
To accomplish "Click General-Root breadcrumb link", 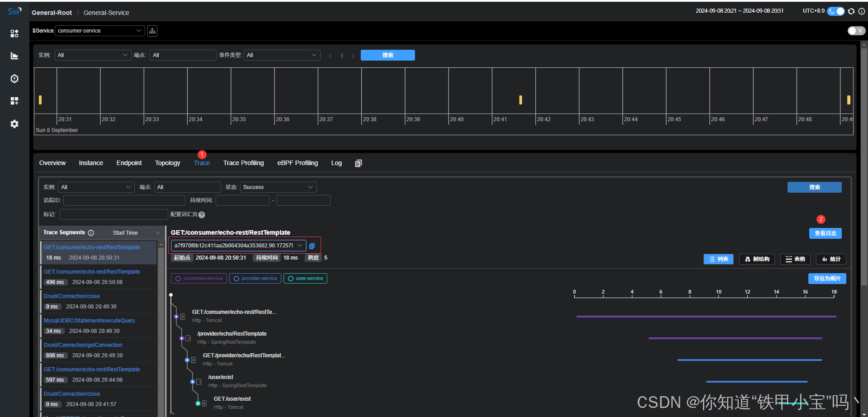I will [52, 13].
